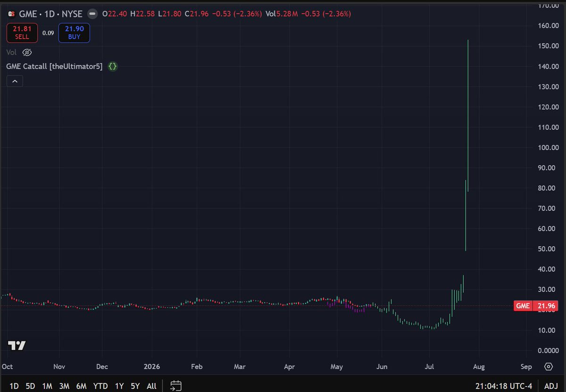This screenshot has width=566, height=392.
Task: Select the 1Y time range
Action: pyautogui.click(x=119, y=386)
